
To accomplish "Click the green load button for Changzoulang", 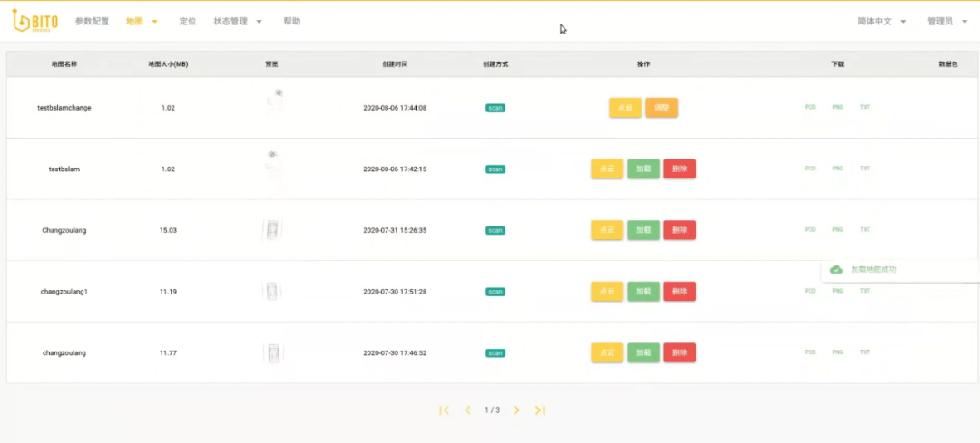I will pyautogui.click(x=643, y=230).
